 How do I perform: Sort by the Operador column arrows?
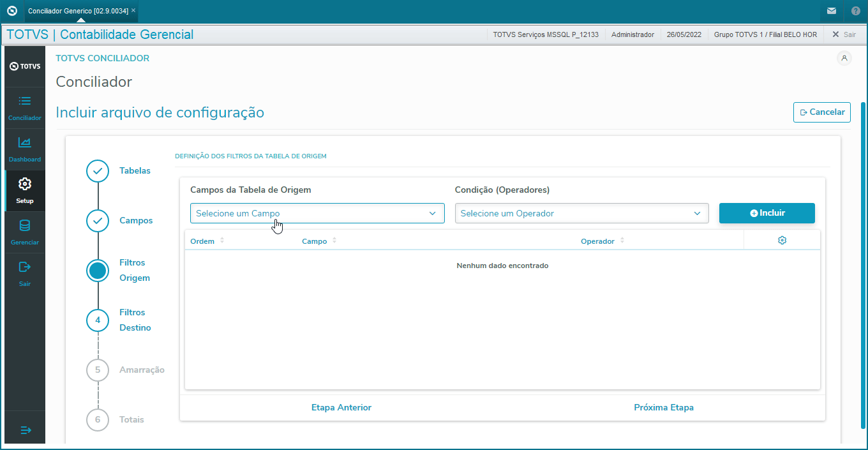[x=622, y=241]
